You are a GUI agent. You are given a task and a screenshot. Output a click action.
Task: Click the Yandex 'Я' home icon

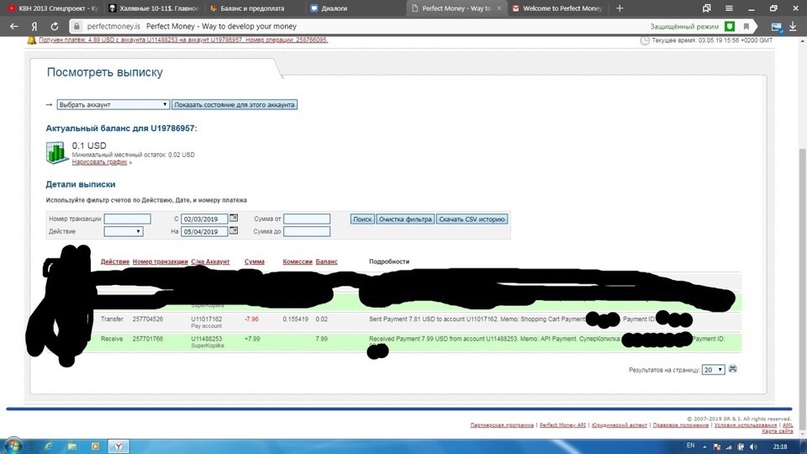pos(34,26)
